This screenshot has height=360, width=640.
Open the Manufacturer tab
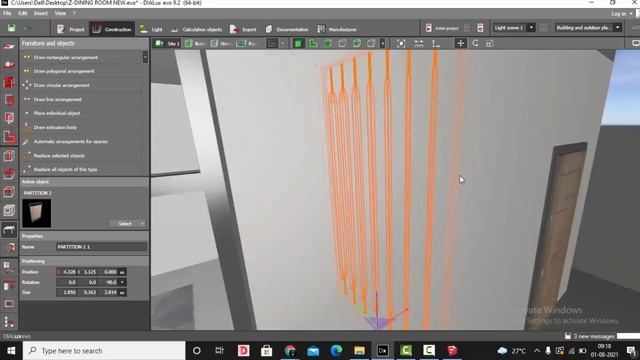point(337,29)
